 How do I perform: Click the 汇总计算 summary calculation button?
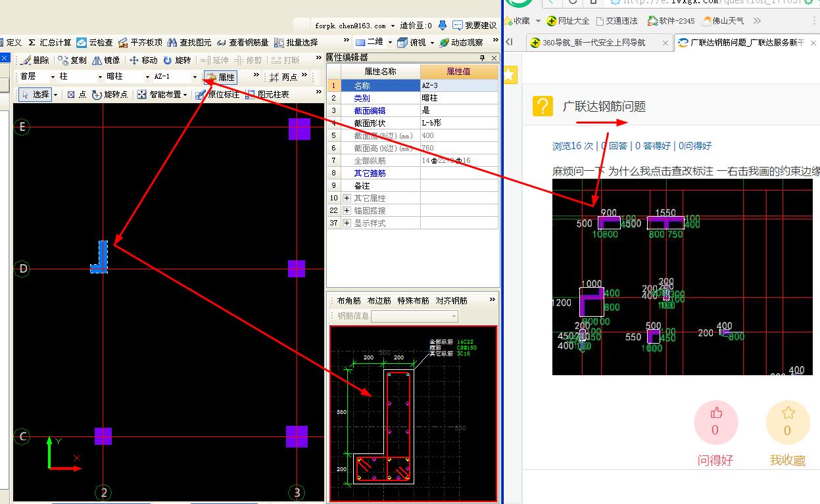[50, 43]
